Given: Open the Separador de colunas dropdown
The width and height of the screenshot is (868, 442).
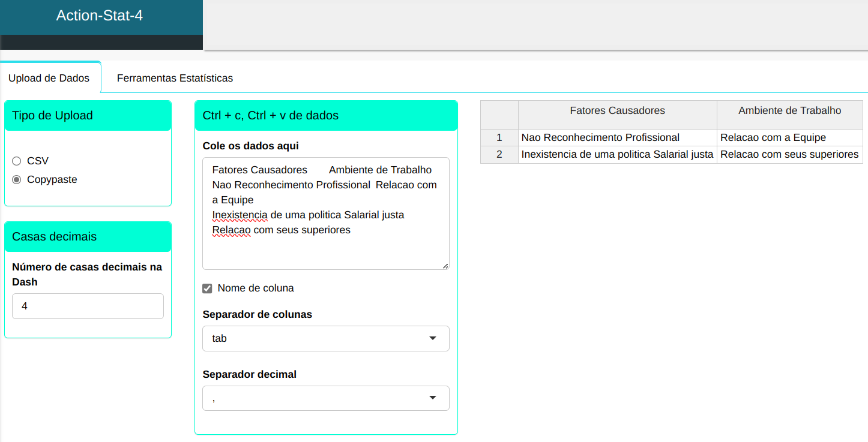Looking at the screenshot, I should [x=325, y=338].
